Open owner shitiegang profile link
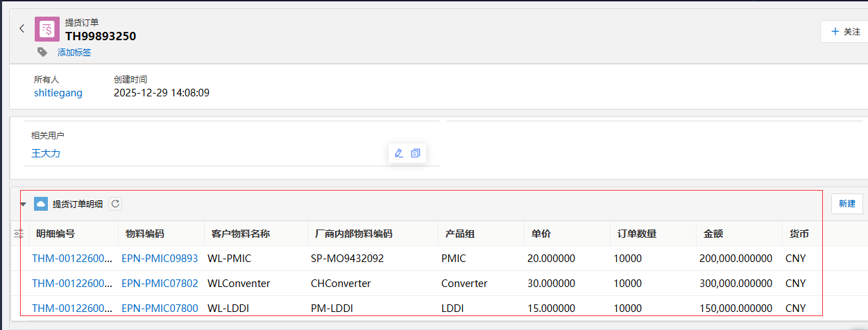 pos(58,93)
